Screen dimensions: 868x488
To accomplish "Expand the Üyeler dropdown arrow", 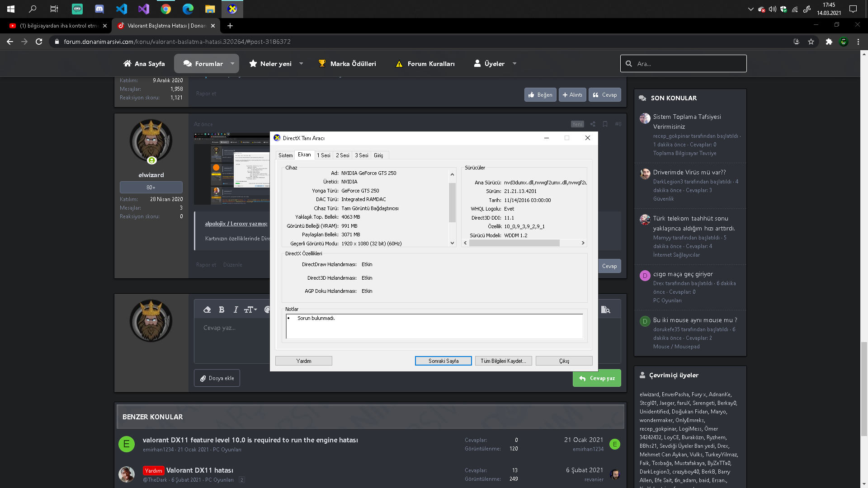I will [514, 64].
